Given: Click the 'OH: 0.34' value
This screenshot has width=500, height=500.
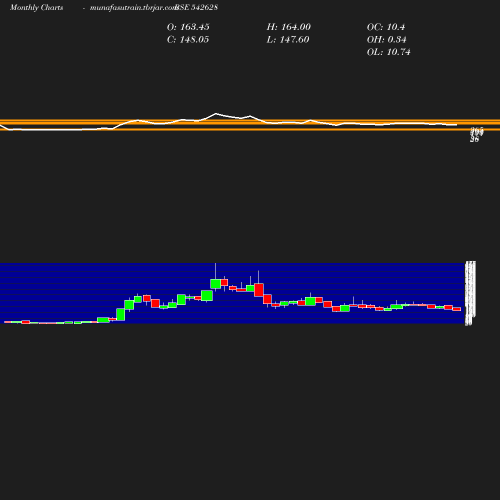Looking at the screenshot, I should coord(386,40).
